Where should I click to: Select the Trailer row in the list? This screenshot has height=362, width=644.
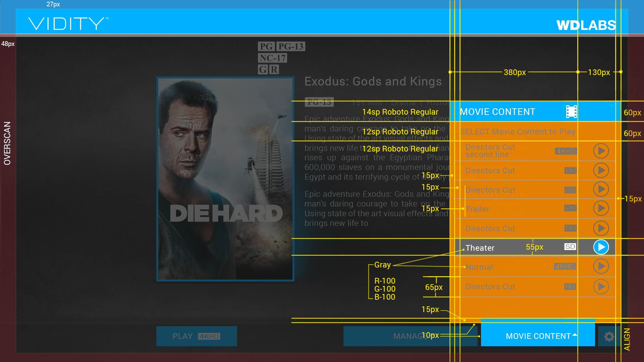(535, 209)
